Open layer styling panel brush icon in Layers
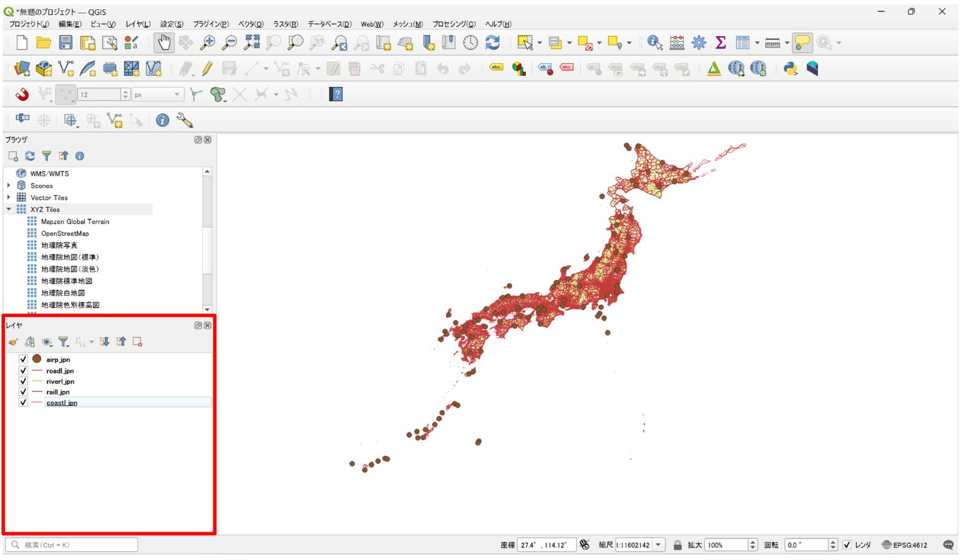964x560 pixels. pyautogui.click(x=13, y=342)
